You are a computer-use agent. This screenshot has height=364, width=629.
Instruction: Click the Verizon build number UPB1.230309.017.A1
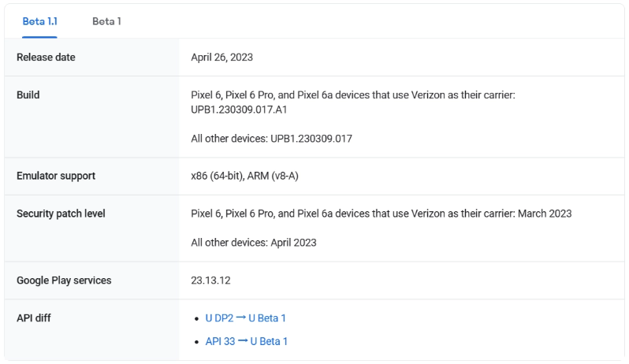pos(239,110)
